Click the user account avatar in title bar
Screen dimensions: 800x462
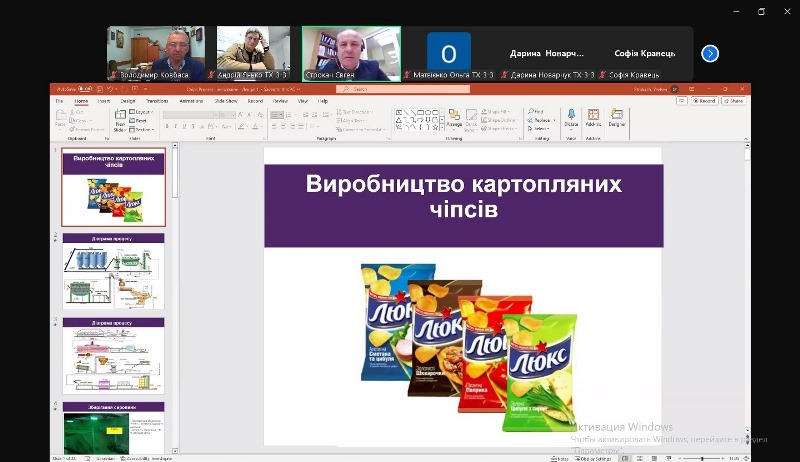click(x=675, y=89)
